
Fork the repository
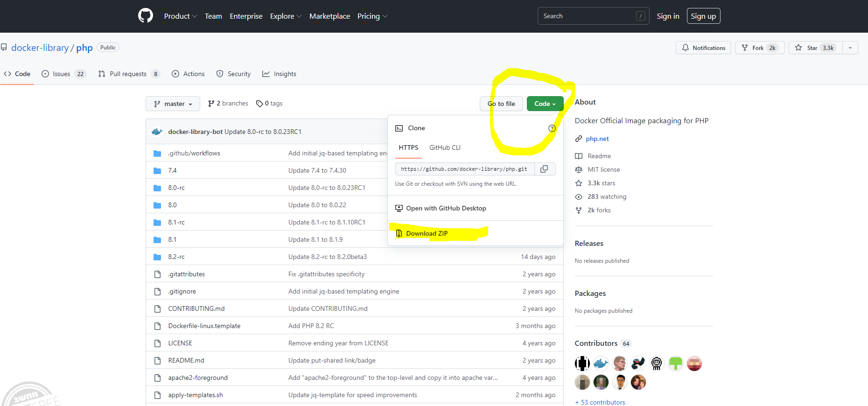pos(760,48)
